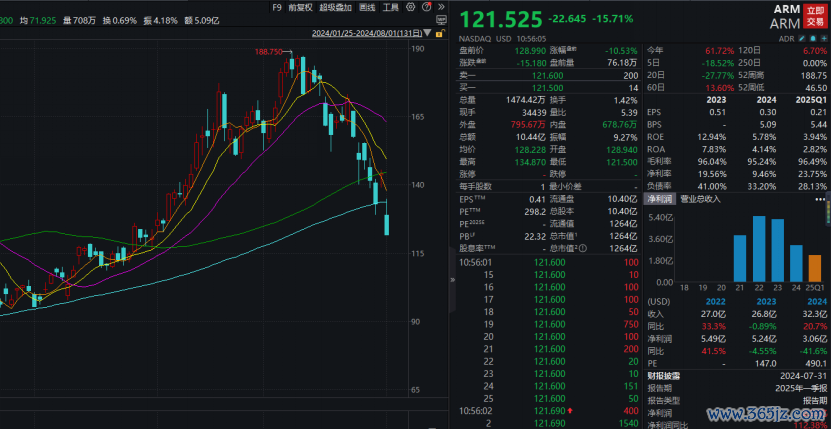Click the 52周低 value 46.50
The height and width of the screenshot is (429, 831).
817,88
